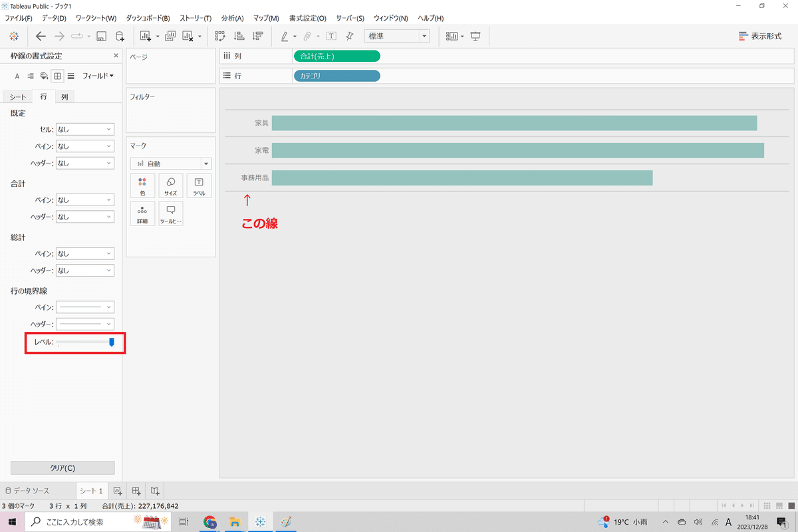Screen dimensions: 798x532
Task: Open the フィールド dropdown
Action: [98, 76]
